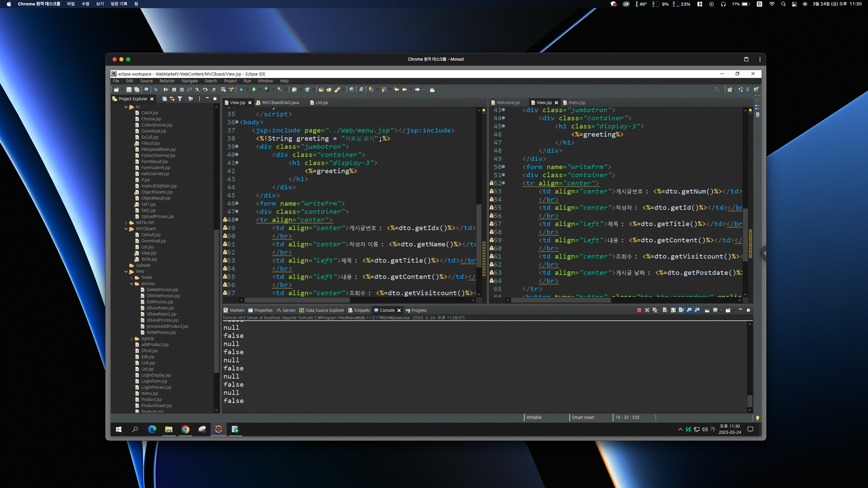Open the Project Explorer filter funnel
Image resolution: width=868 pixels, height=488 pixels.
pos(180,99)
